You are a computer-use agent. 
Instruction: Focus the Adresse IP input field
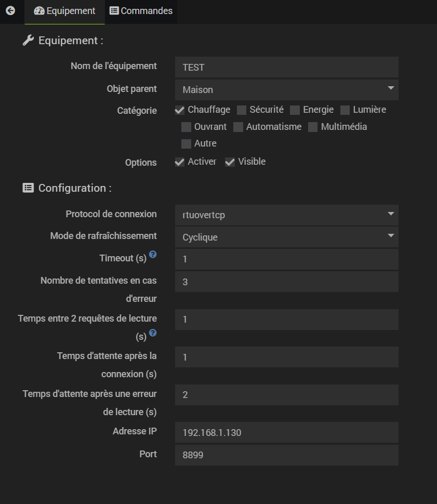(x=287, y=432)
